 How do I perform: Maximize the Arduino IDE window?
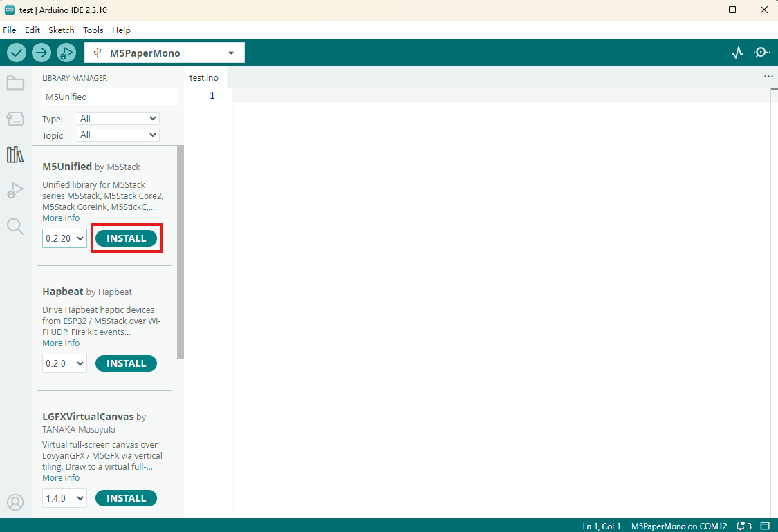point(732,10)
